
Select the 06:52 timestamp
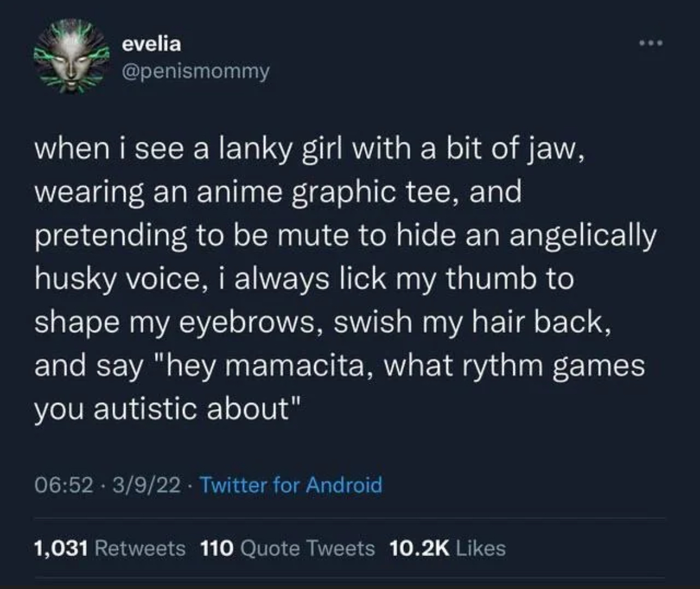click(x=64, y=485)
